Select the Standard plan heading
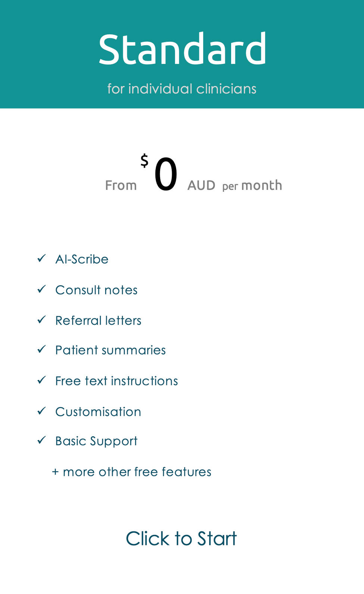The height and width of the screenshot is (594, 364). (x=182, y=49)
